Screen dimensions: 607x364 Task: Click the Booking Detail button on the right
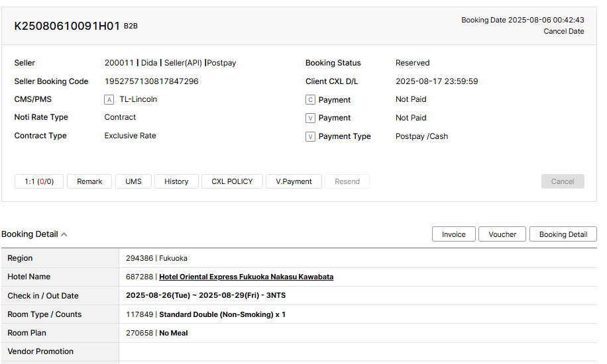click(x=563, y=234)
